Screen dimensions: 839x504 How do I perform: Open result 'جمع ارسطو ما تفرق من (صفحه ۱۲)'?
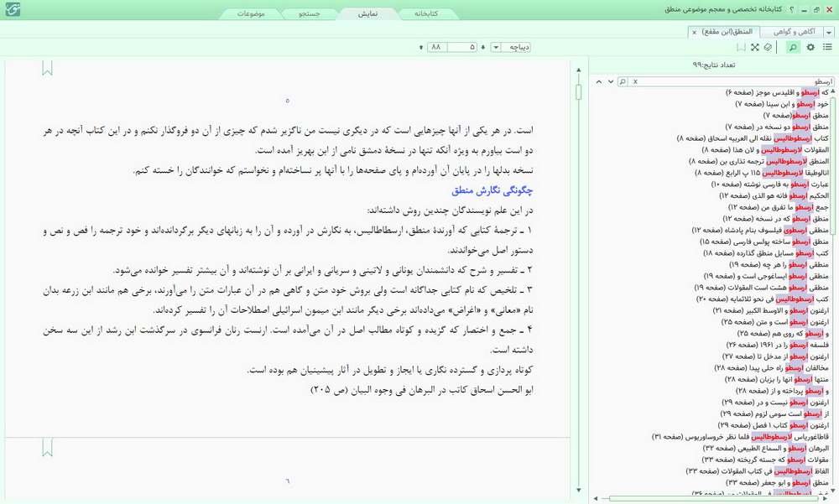(779, 207)
